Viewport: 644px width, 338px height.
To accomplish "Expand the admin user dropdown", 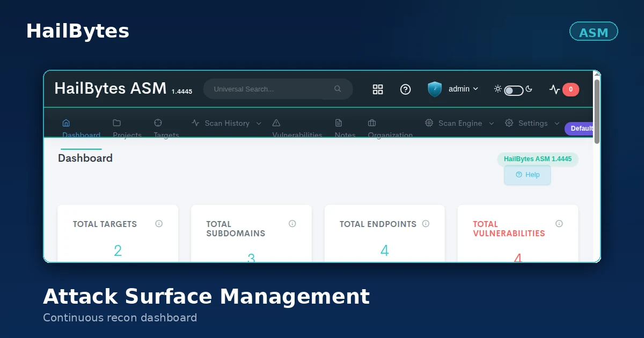I will click(463, 89).
